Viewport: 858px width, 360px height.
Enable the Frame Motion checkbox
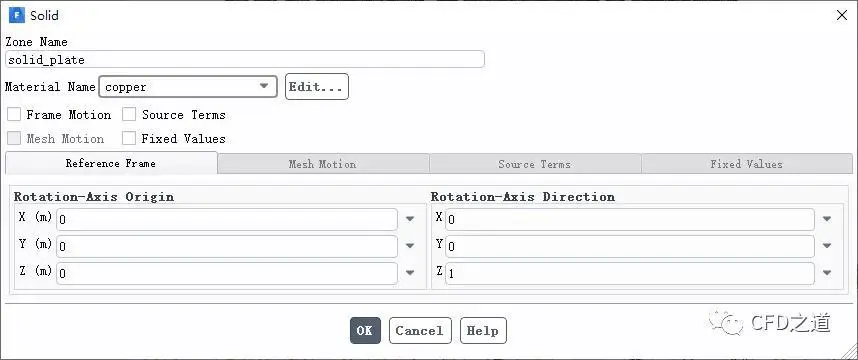[14, 114]
